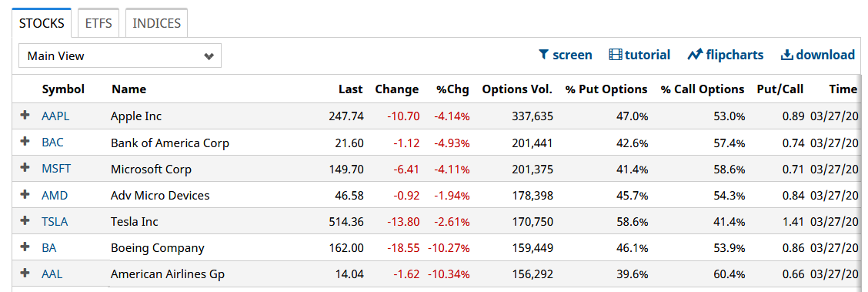The image size is (868, 292).
Task: Open the tutorial film icon
Action: click(616, 55)
